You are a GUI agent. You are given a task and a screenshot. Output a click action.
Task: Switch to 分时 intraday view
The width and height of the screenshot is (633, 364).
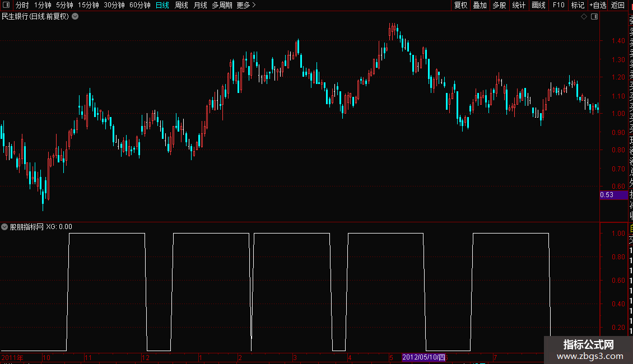click(22, 5)
